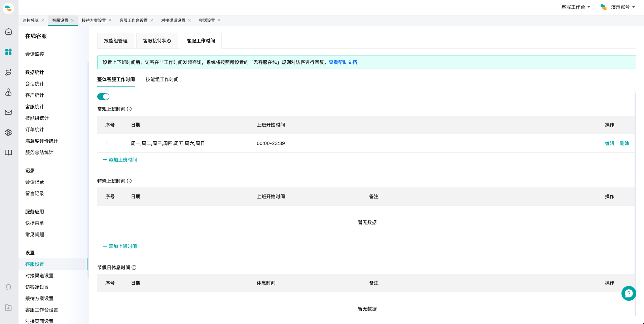The width and height of the screenshot is (644, 324).
Task: Click info icon next to 特殊上班时间
Action: pyautogui.click(x=129, y=181)
